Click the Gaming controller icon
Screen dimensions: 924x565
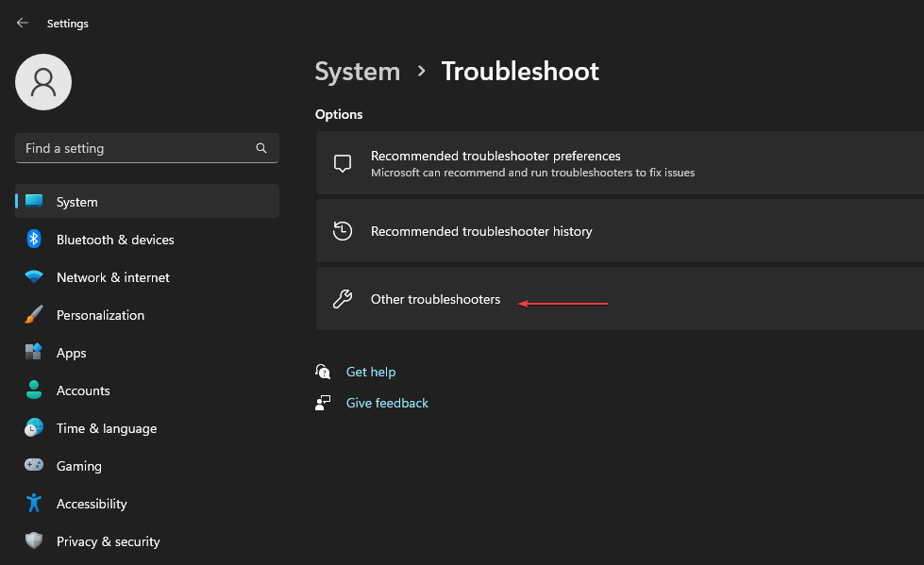(34, 466)
